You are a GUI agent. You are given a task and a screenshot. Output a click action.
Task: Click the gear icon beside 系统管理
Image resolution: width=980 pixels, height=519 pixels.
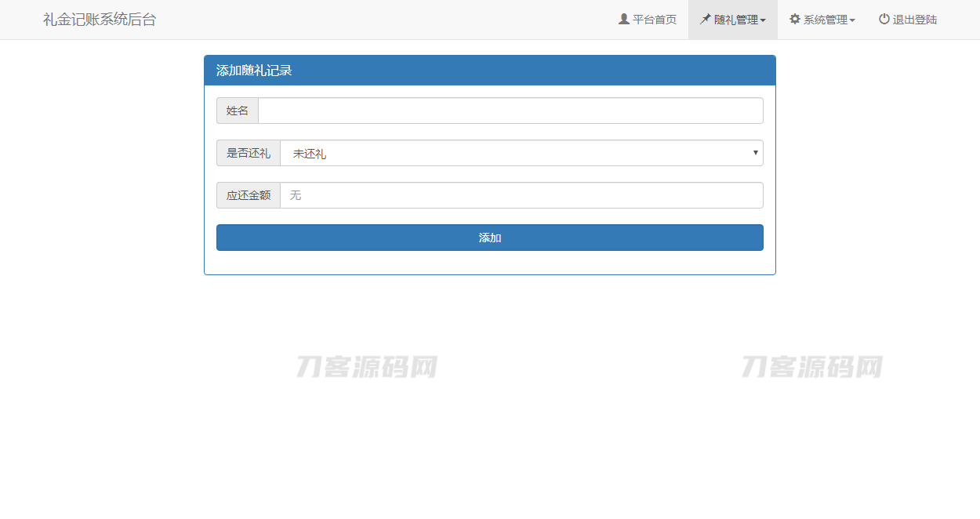point(795,19)
